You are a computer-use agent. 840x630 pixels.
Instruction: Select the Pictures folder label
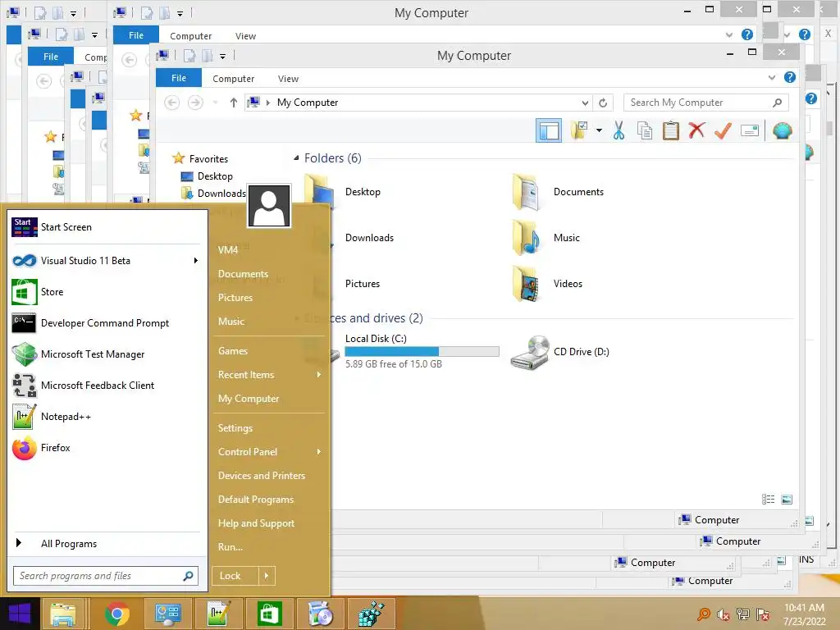click(x=362, y=284)
